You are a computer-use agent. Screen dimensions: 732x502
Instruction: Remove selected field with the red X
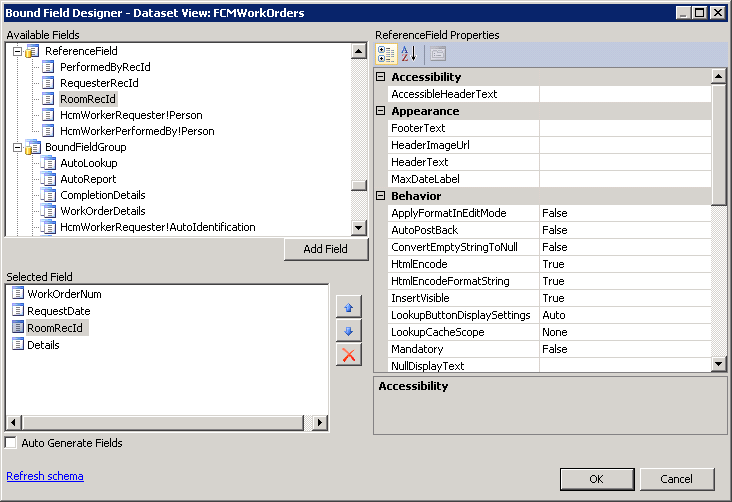(x=349, y=355)
